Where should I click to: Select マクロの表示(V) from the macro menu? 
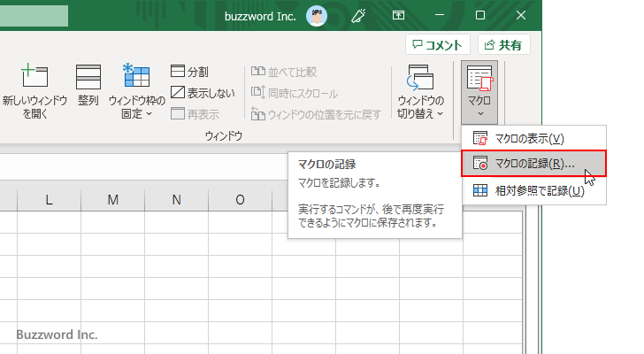[534, 138]
